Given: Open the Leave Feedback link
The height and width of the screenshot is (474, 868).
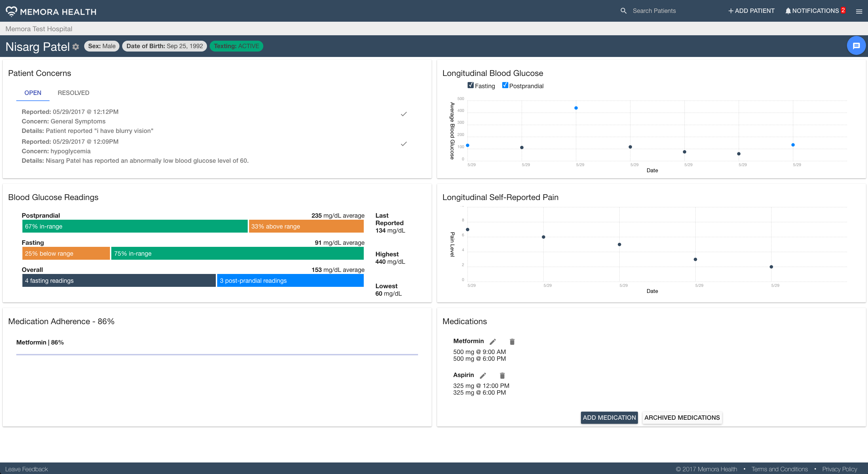Looking at the screenshot, I should [26, 469].
